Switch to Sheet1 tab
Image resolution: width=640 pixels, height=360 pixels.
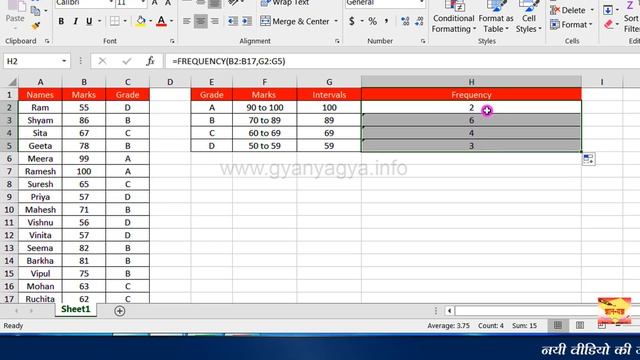pyautogui.click(x=76, y=309)
